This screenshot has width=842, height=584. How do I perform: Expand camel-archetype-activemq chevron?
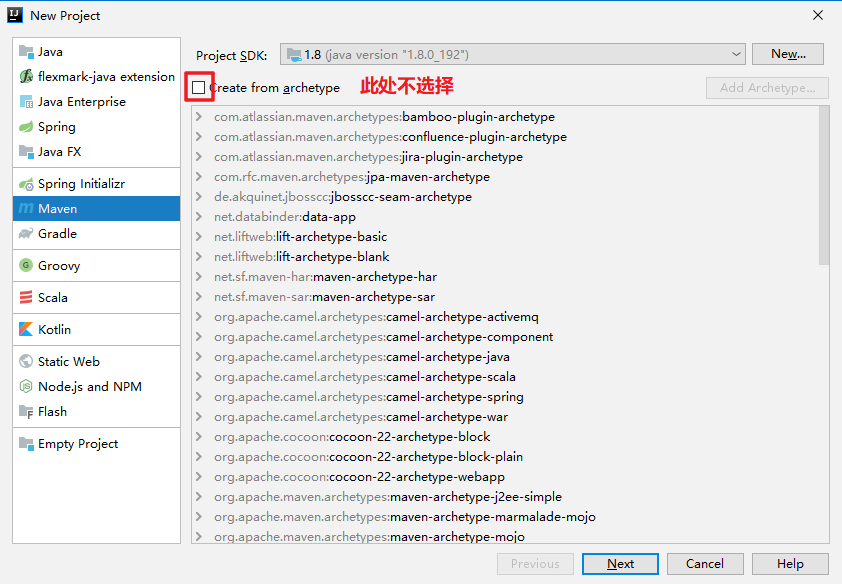(199, 317)
